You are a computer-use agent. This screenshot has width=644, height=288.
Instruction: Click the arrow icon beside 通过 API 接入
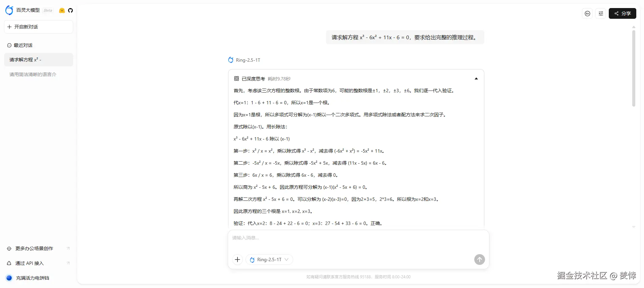68,263
